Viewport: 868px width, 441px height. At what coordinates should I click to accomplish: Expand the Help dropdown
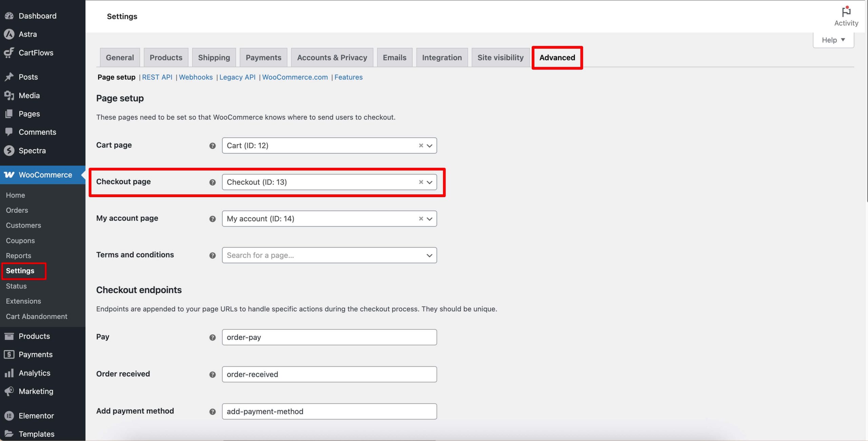click(x=833, y=40)
